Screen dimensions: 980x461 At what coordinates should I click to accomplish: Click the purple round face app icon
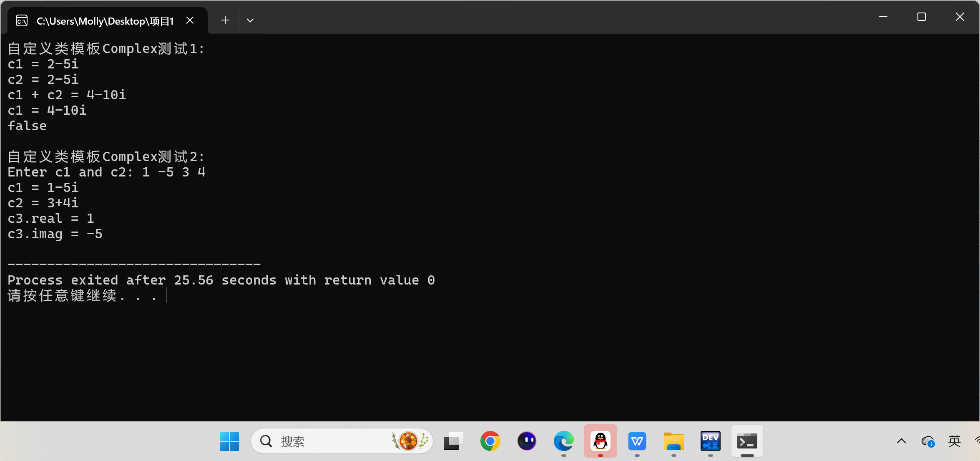pyautogui.click(x=527, y=441)
